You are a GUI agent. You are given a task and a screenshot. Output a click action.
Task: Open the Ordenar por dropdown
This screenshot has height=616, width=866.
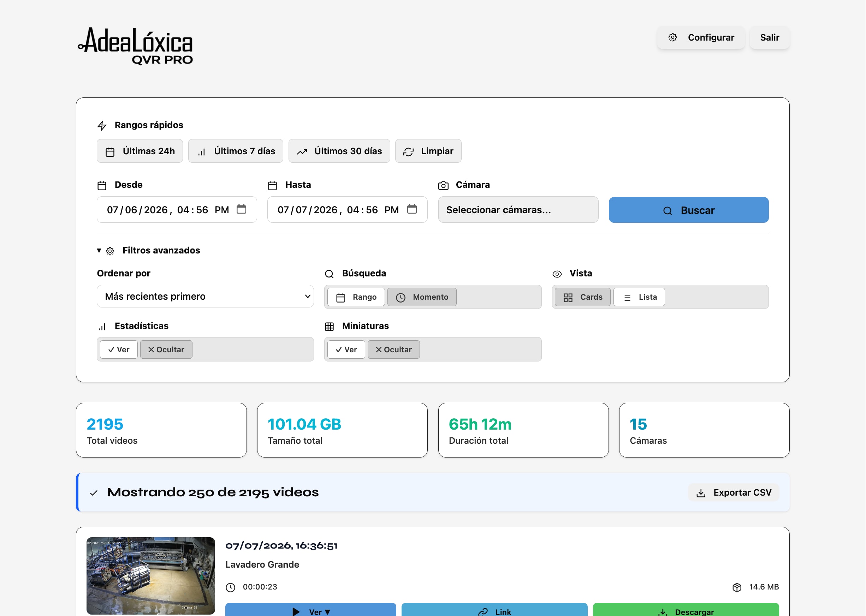click(x=205, y=296)
